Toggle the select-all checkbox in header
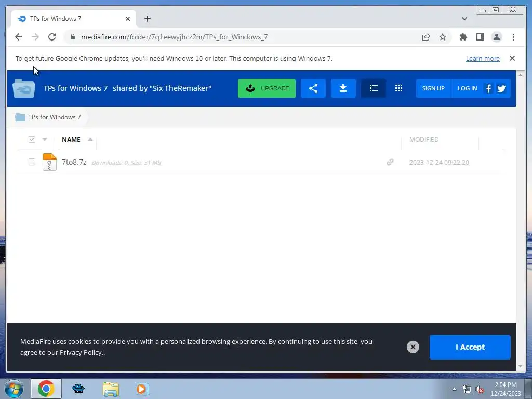 coord(32,139)
